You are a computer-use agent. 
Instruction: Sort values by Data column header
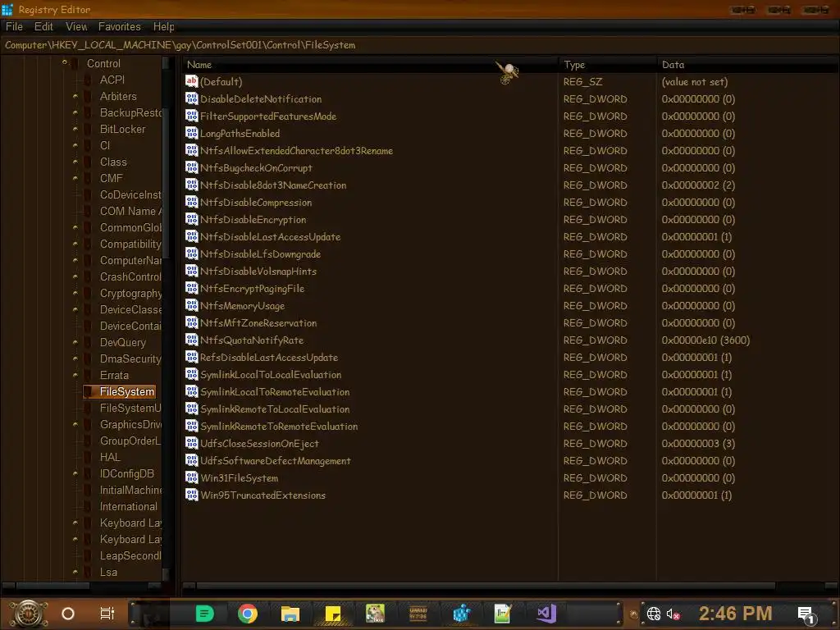coord(748,64)
